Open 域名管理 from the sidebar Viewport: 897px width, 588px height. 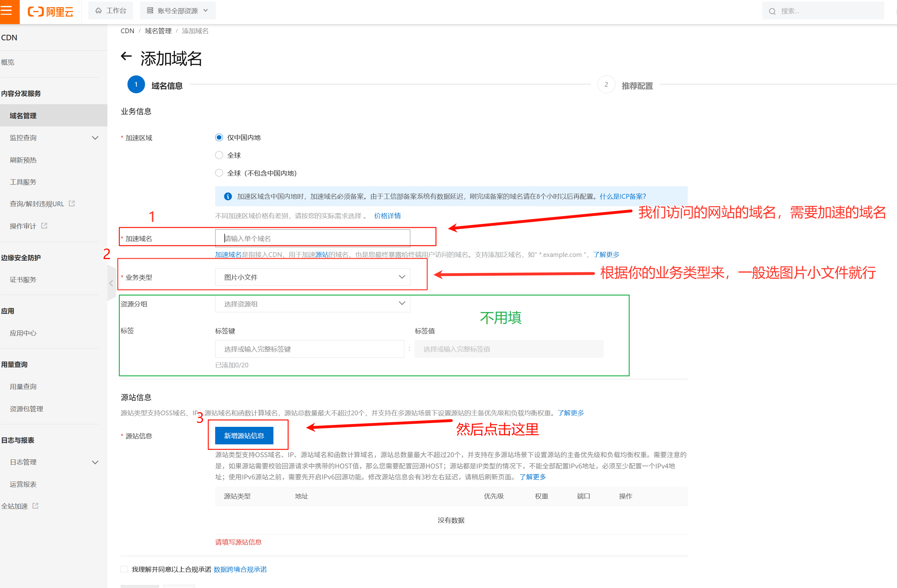click(x=23, y=115)
